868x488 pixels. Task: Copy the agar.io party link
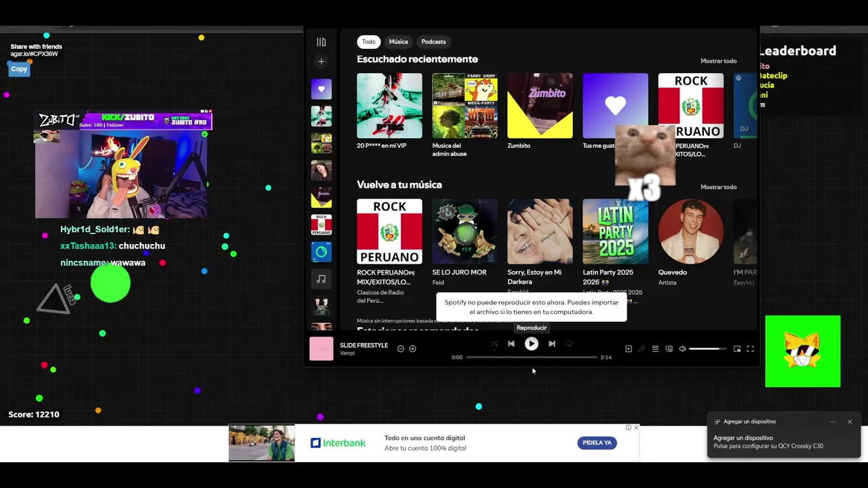[x=19, y=69]
